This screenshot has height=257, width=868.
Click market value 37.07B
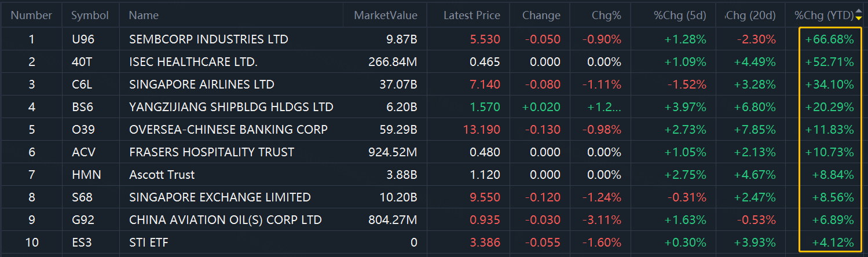point(397,85)
